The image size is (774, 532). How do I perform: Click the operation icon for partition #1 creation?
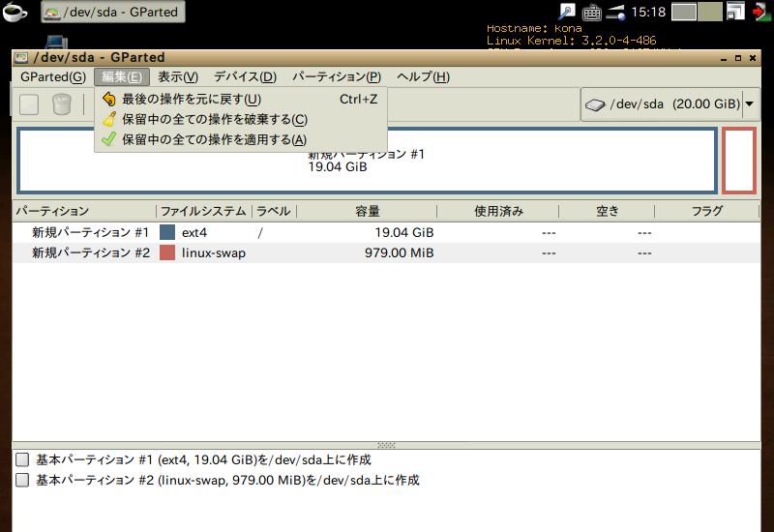coord(22,460)
